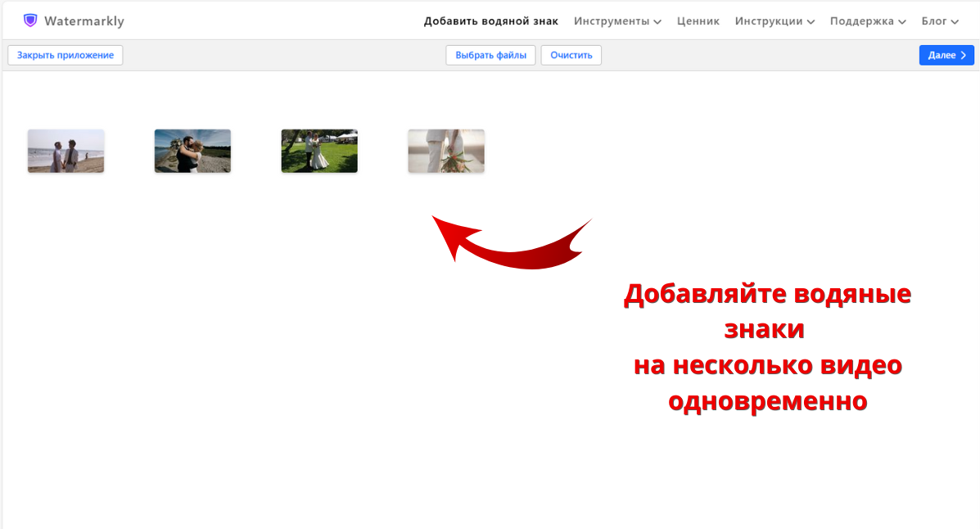Open the Поддержка menu
The width and height of the screenshot is (980, 529).
click(861, 21)
